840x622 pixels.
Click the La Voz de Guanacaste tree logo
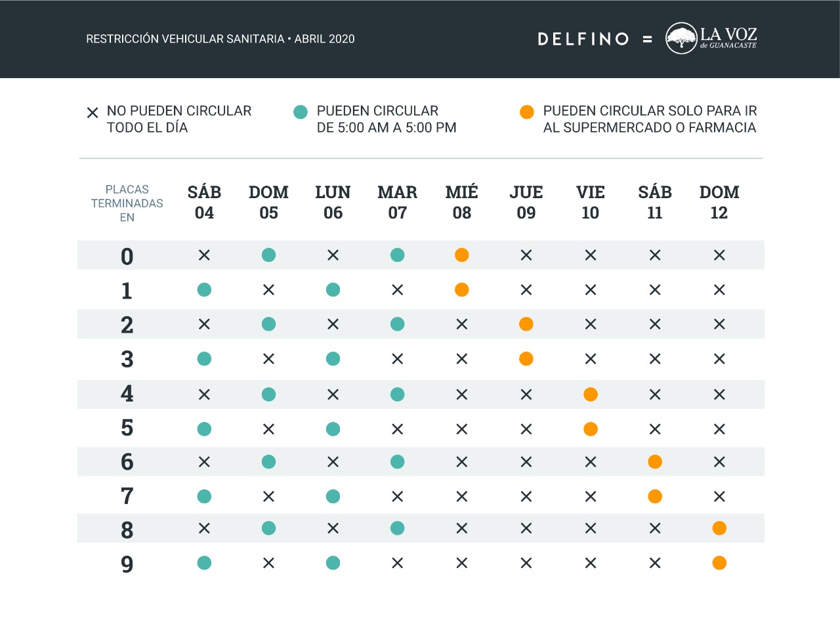(681, 38)
